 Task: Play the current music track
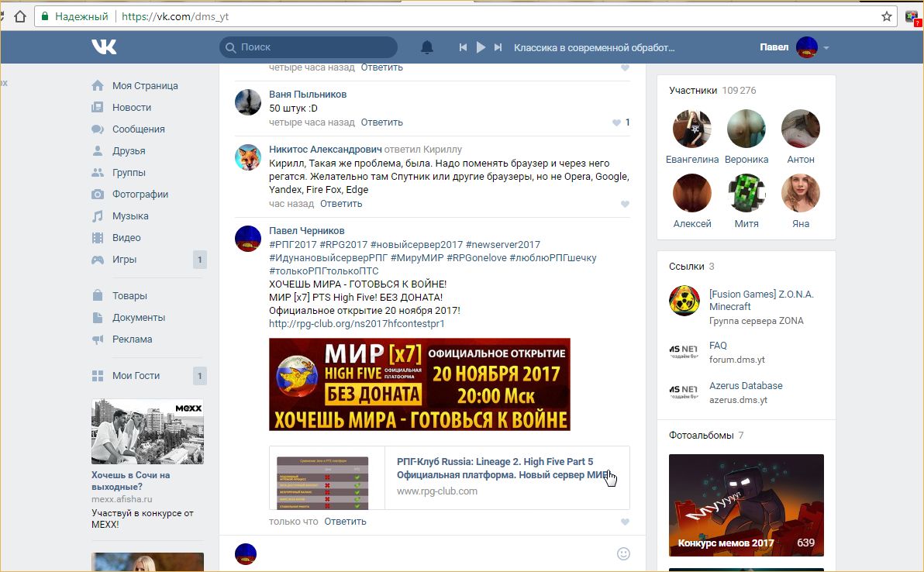click(481, 47)
